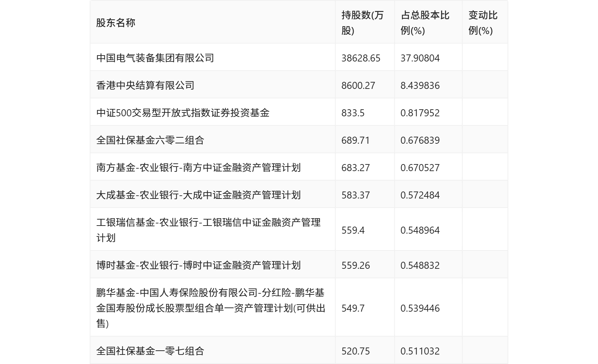Screen dimensions: 598x364
Task: Select 博时基金-农业银行 asset plan name
Action: tap(198, 265)
